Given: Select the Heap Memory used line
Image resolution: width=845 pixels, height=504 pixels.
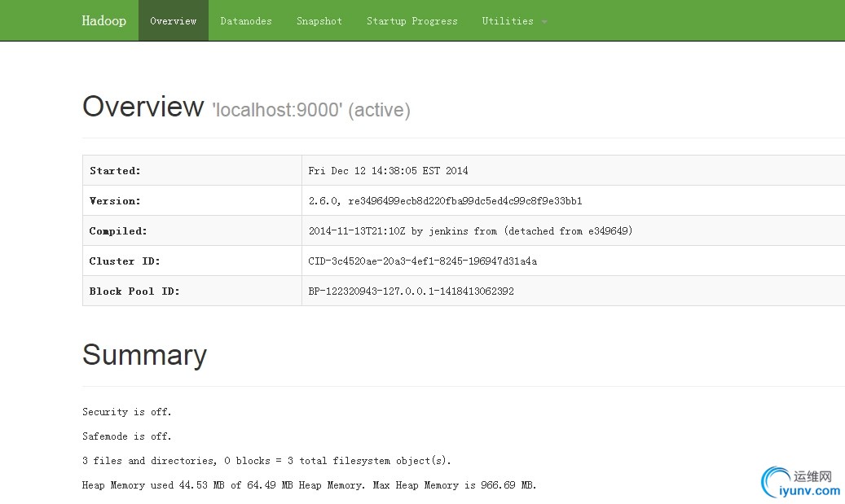Looking at the screenshot, I should 310,485.
